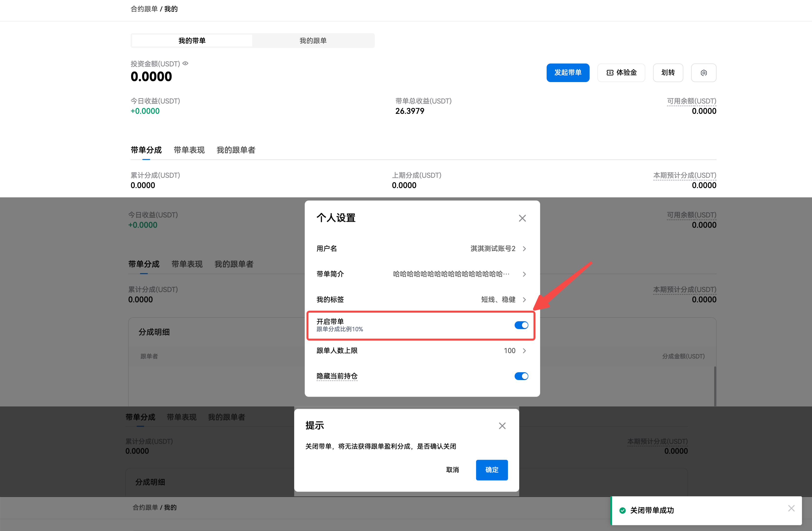Expand 我的标签 setting chevron

524,300
